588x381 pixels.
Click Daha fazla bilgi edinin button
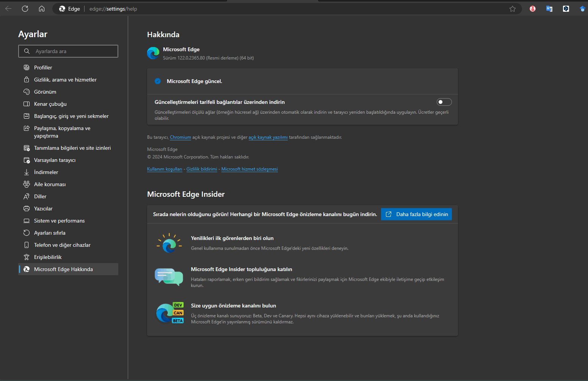point(416,214)
